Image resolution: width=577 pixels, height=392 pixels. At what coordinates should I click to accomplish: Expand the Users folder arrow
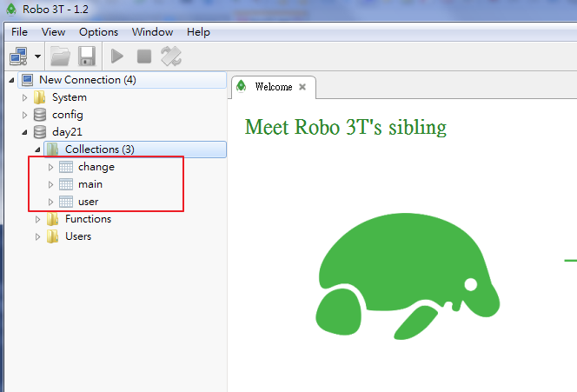(37, 236)
